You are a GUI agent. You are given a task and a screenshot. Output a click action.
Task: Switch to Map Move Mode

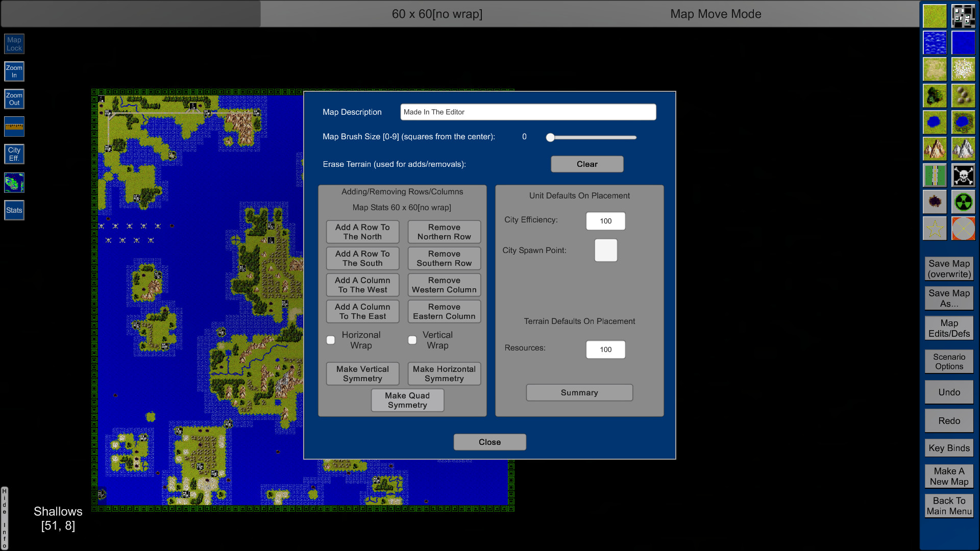(x=716, y=14)
